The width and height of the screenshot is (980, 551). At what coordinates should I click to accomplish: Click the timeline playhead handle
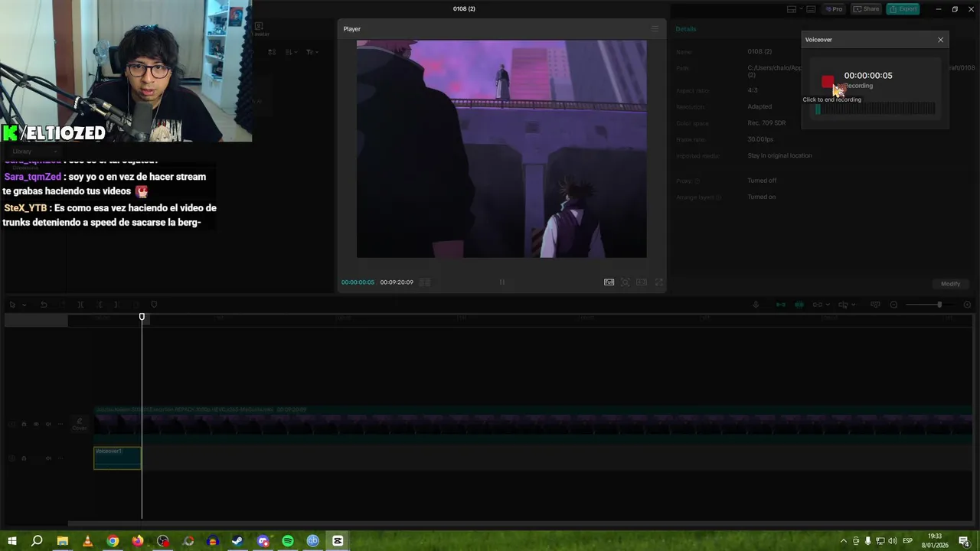point(142,317)
